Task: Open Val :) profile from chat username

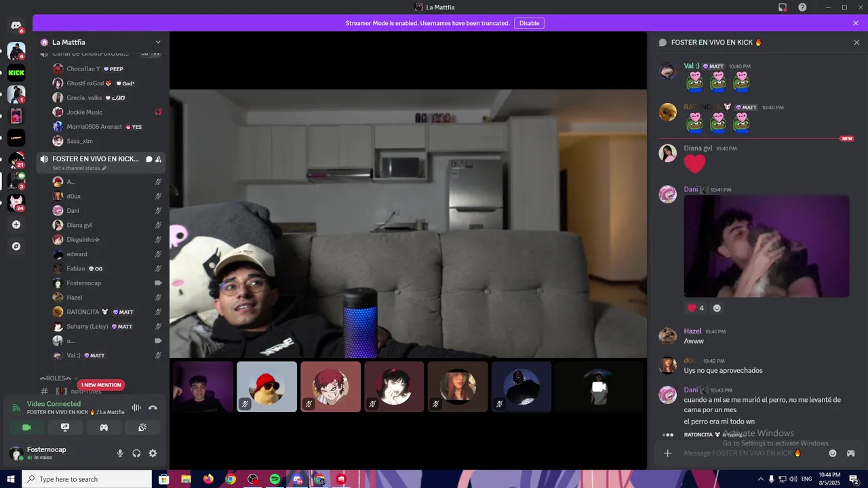Action: click(x=692, y=66)
